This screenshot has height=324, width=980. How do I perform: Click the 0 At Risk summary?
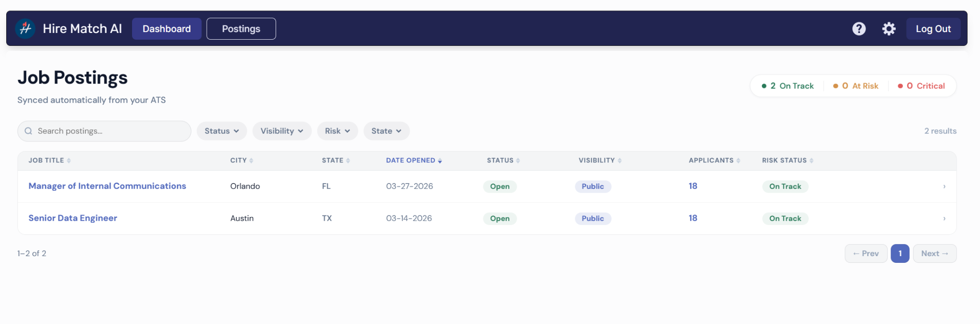856,86
